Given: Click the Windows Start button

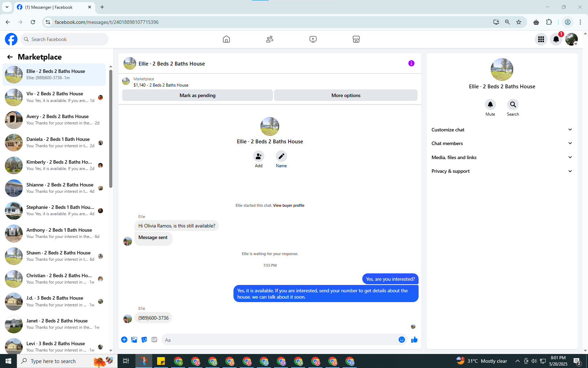Looking at the screenshot, I should tap(8, 361).
